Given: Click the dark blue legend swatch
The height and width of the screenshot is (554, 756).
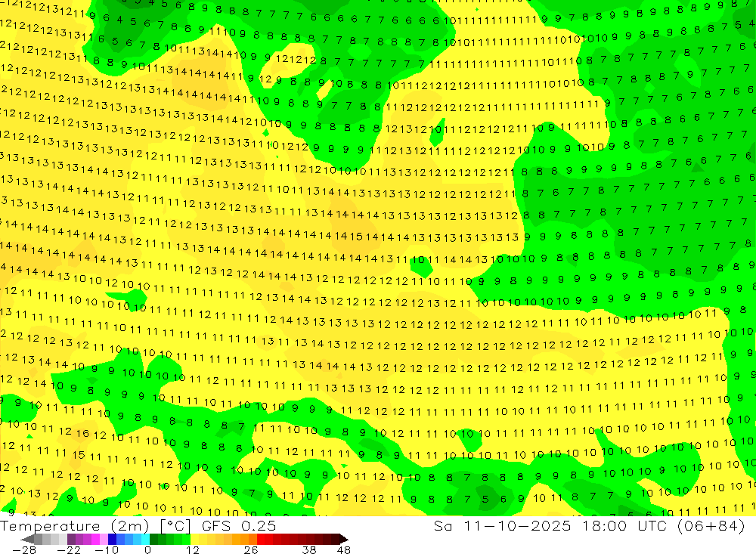Looking at the screenshot, I should click(112, 539).
